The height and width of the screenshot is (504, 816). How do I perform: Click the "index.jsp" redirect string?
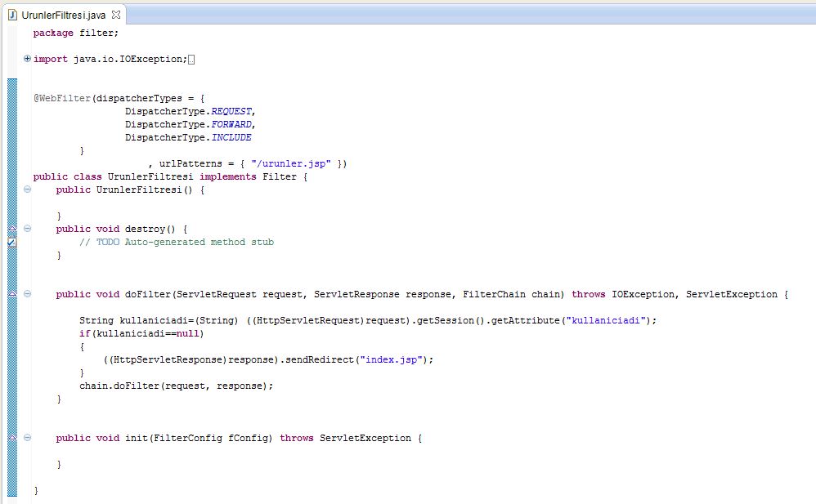tap(394, 359)
